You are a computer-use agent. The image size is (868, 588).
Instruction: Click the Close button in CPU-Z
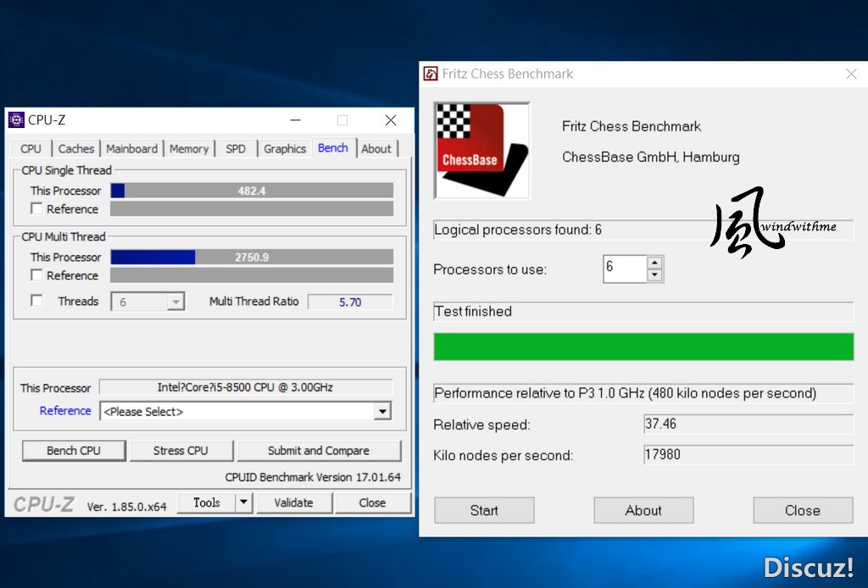click(373, 502)
